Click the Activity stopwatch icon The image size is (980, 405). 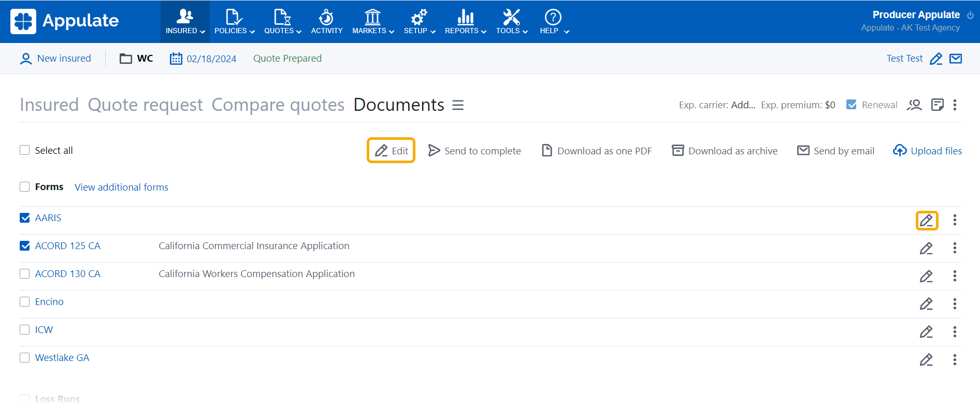[326, 18]
